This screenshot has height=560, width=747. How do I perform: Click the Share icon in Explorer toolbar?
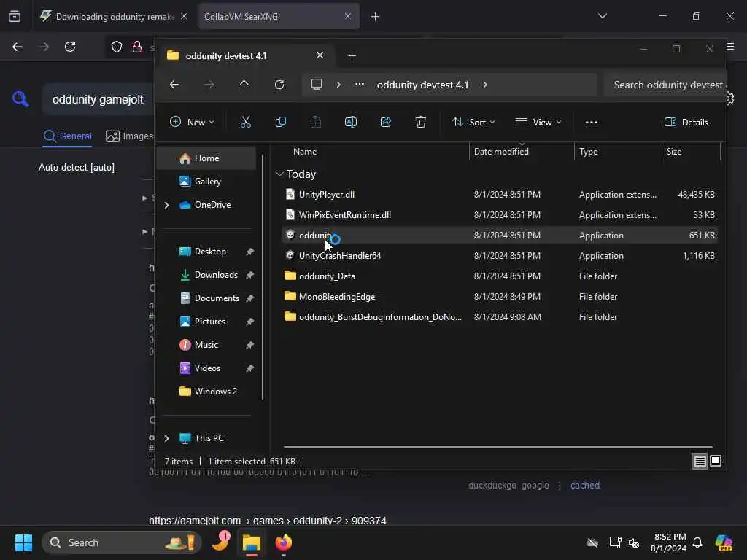(x=386, y=122)
